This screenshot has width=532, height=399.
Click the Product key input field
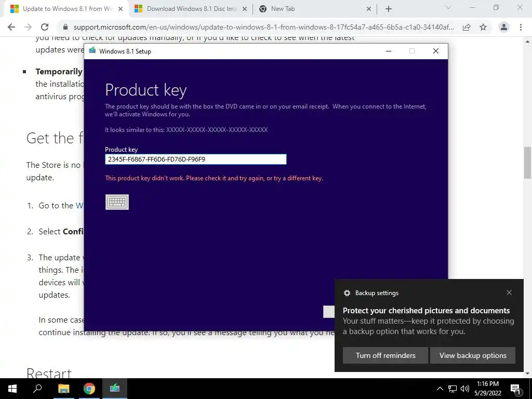click(195, 159)
